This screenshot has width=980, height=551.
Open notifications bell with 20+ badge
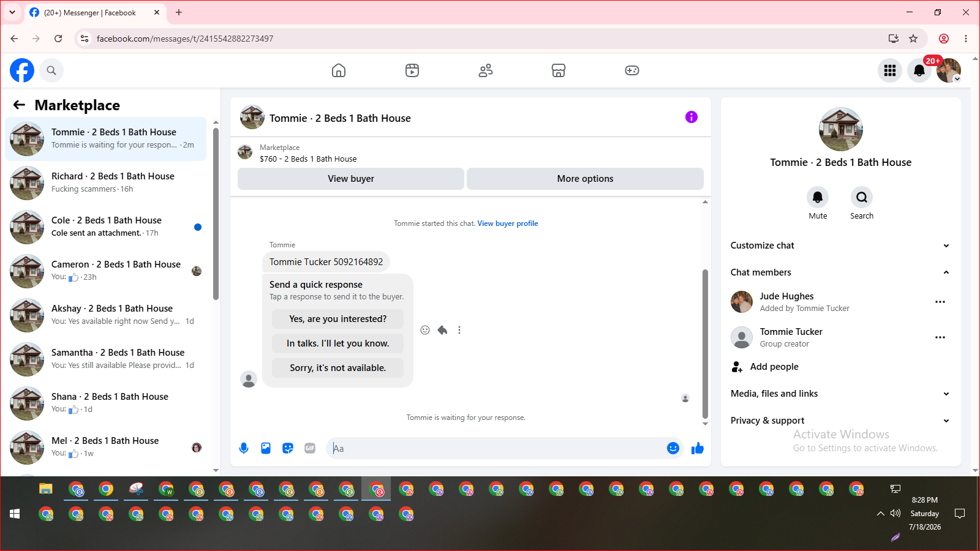[x=919, y=70]
